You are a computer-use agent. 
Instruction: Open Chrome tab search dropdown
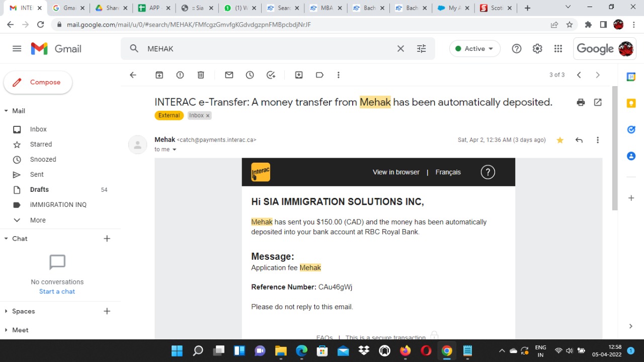568,7
